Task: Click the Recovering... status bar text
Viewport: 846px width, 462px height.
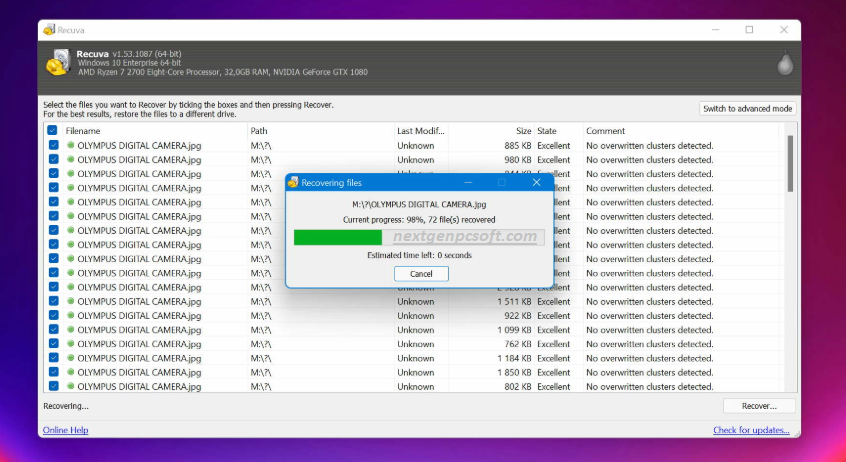Action: (x=66, y=406)
